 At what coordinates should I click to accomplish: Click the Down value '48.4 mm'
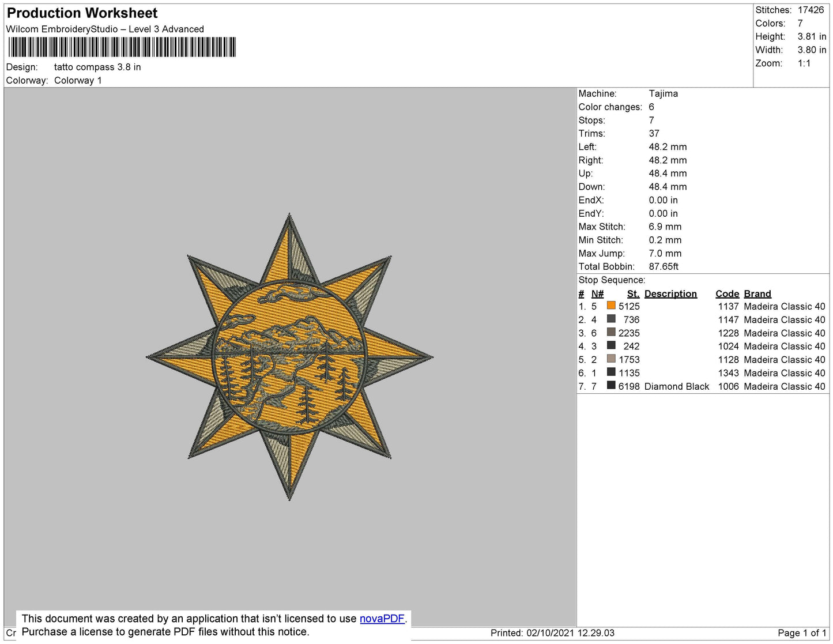668,187
